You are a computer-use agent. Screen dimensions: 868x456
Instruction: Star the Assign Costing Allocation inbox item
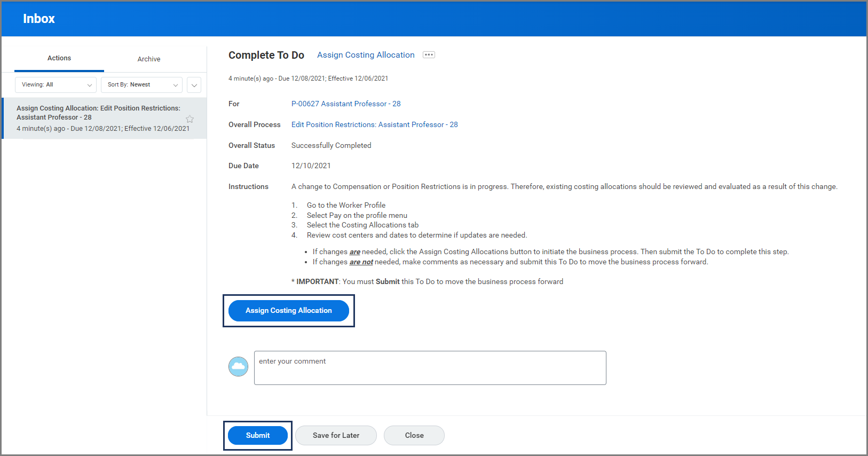(x=190, y=119)
